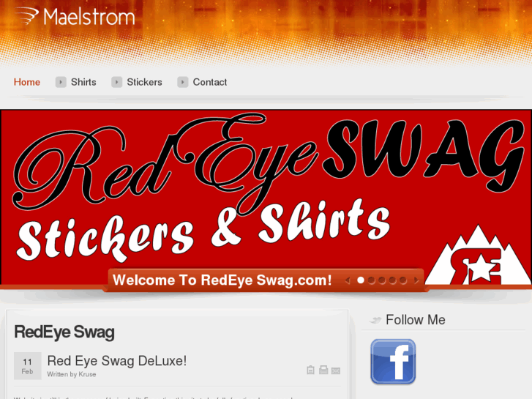This screenshot has height=399, width=532.
Task: Open the Red Eye Swag DeLuxe! article link
Action: (117, 361)
